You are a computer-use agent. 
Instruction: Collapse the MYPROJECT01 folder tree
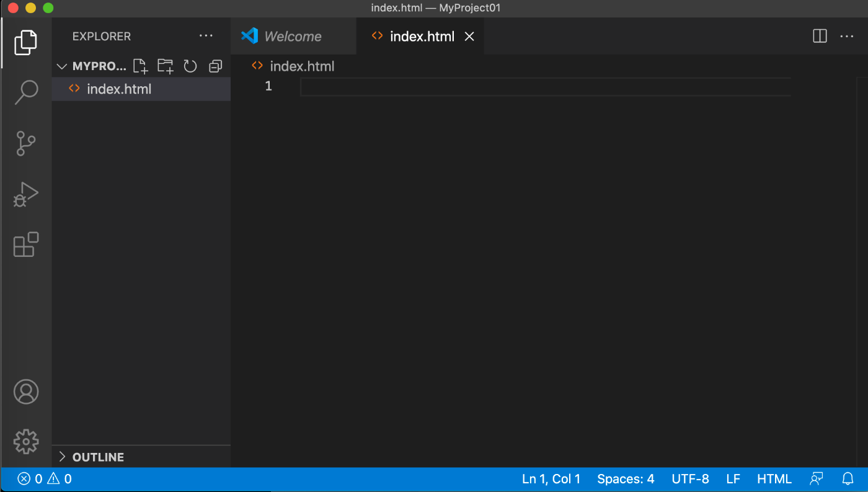click(61, 66)
